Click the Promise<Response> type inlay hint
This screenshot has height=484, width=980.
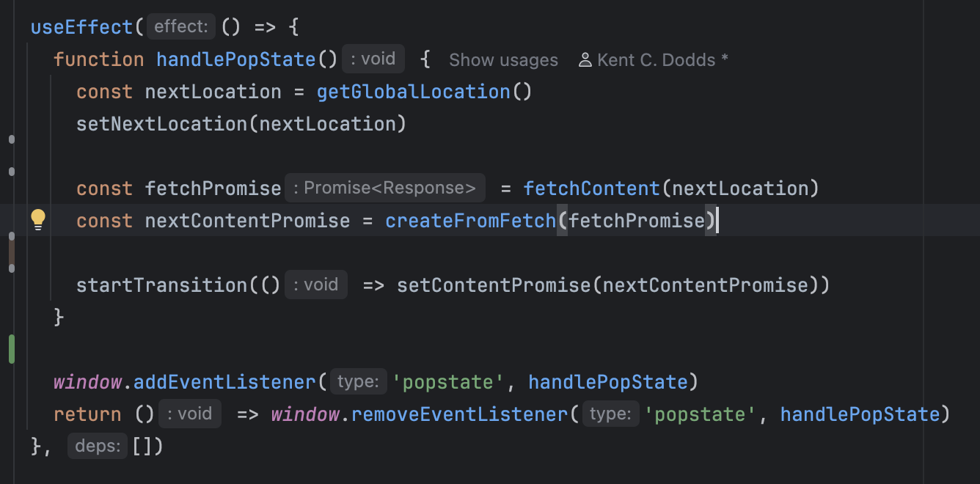pyautogui.click(x=384, y=188)
